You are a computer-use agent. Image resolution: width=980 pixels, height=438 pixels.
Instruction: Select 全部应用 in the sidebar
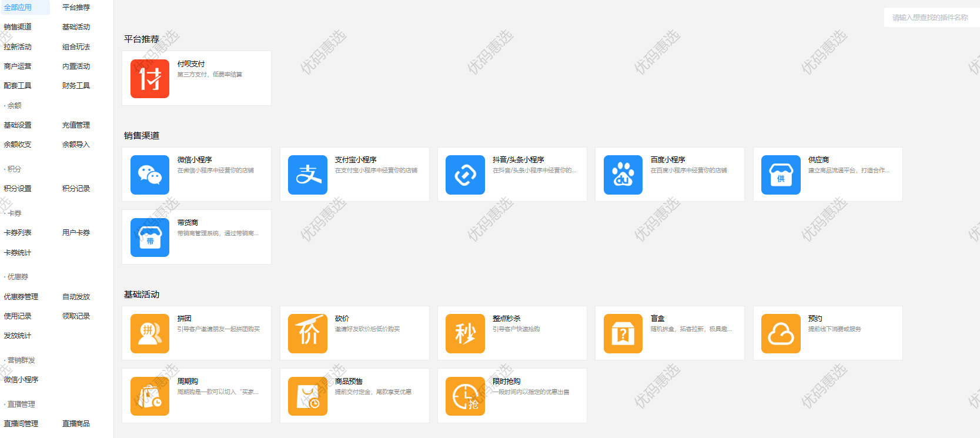coord(18,8)
